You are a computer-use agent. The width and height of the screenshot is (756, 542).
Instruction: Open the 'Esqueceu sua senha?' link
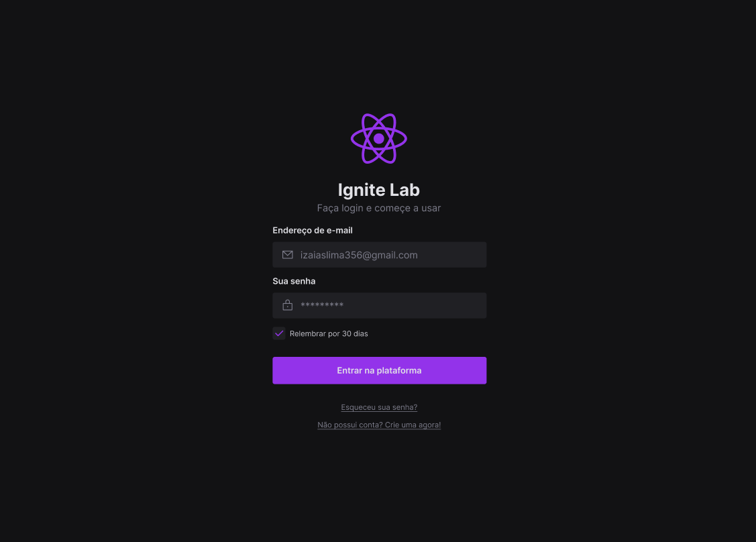[x=379, y=407]
